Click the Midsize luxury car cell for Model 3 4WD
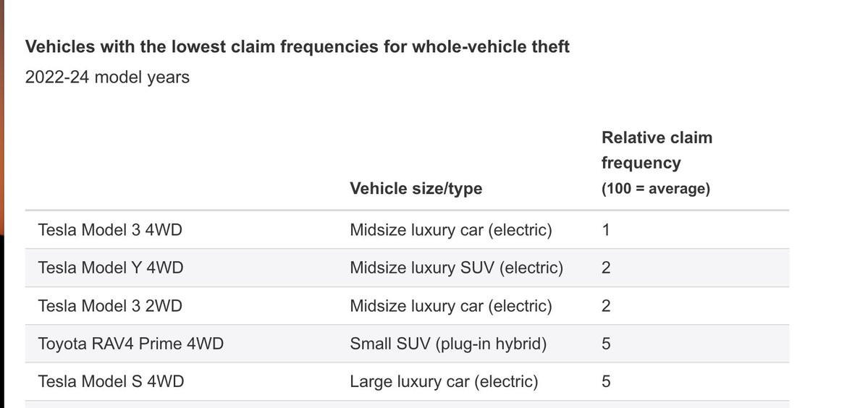Screen dimensions: 868x408 pyautogui.click(x=450, y=230)
